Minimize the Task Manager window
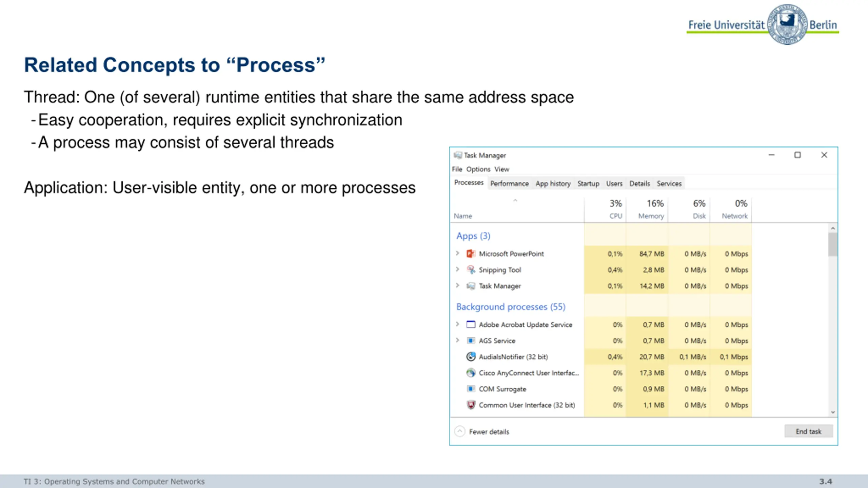The image size is (868, 488). (771, 155)
